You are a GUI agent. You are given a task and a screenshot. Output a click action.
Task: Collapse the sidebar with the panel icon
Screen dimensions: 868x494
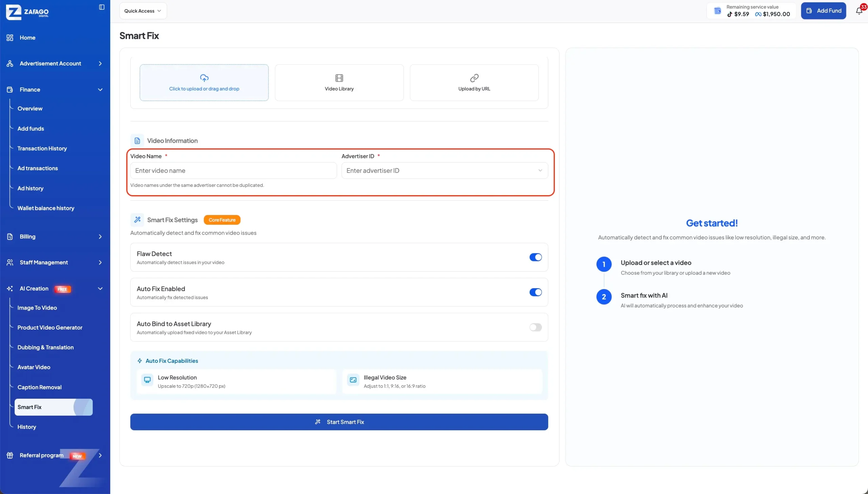click(x=102, y=7)
